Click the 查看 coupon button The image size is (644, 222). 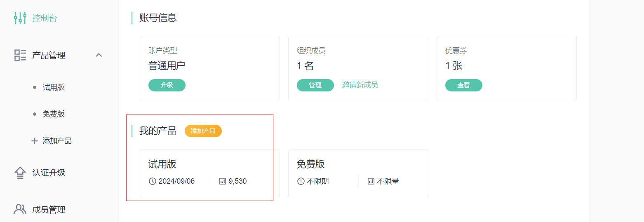pos(464,85)
